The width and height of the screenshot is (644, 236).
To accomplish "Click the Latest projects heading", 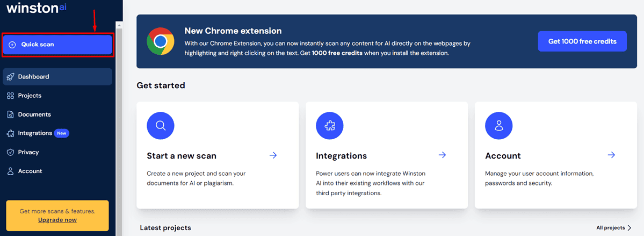I will (x=165, y=228).
